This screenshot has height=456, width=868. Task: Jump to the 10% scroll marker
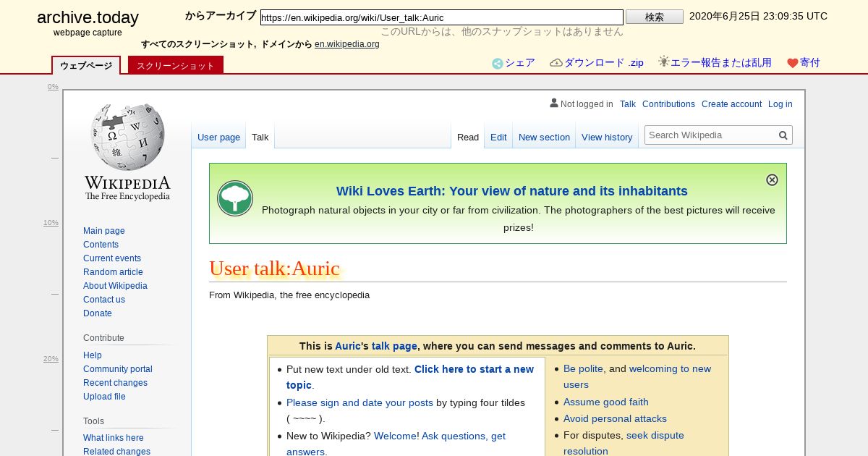51,223
